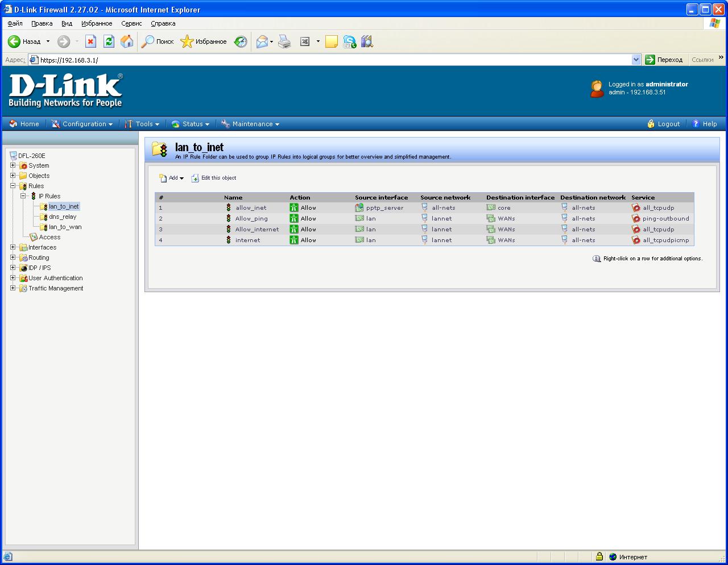Open the Tools menu in D-Link navbar
Image resolution: width=728 pixels, height=565 pixels.
142,124
